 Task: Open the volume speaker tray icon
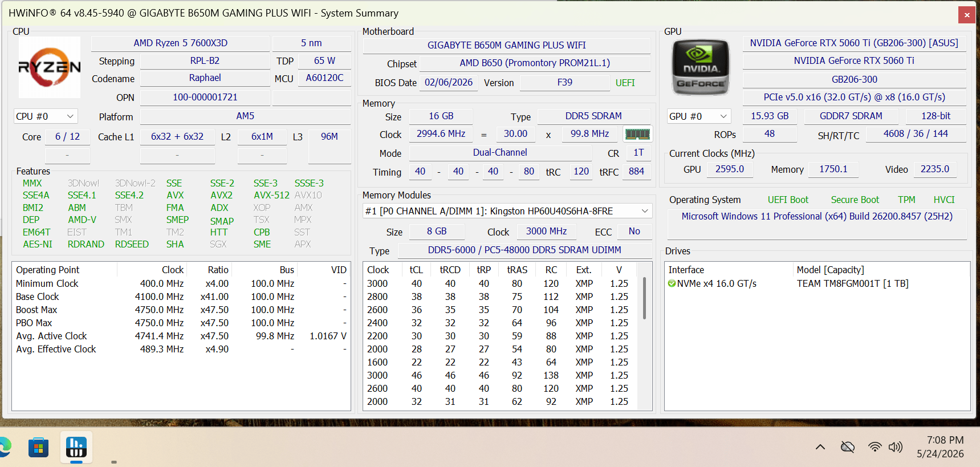click(896, 447)
